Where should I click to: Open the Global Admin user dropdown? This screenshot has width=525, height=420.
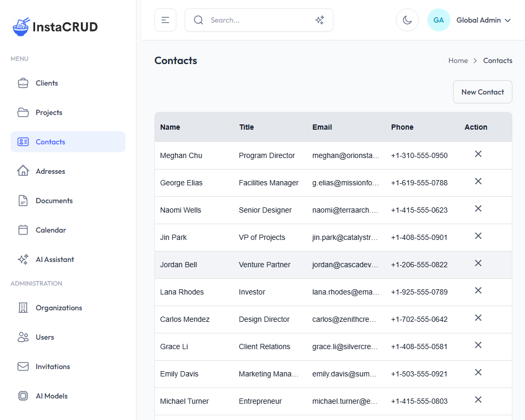pyautogui.click(x=483, y=20)
